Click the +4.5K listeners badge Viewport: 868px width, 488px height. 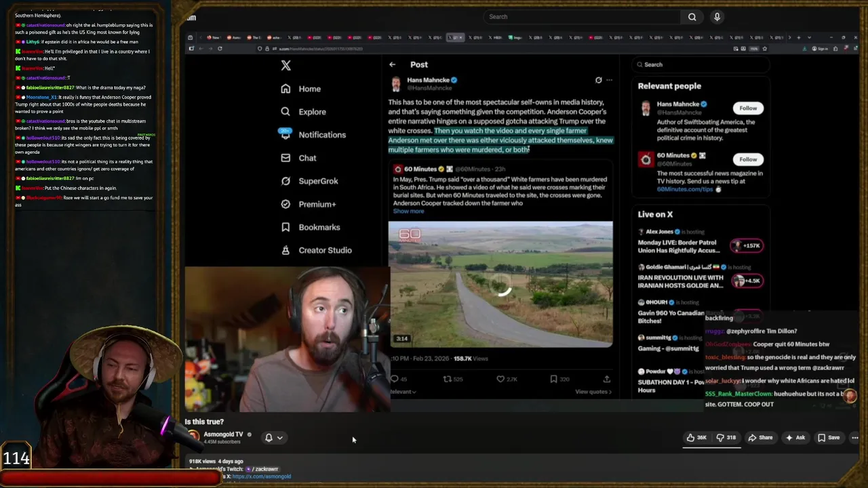746,281
